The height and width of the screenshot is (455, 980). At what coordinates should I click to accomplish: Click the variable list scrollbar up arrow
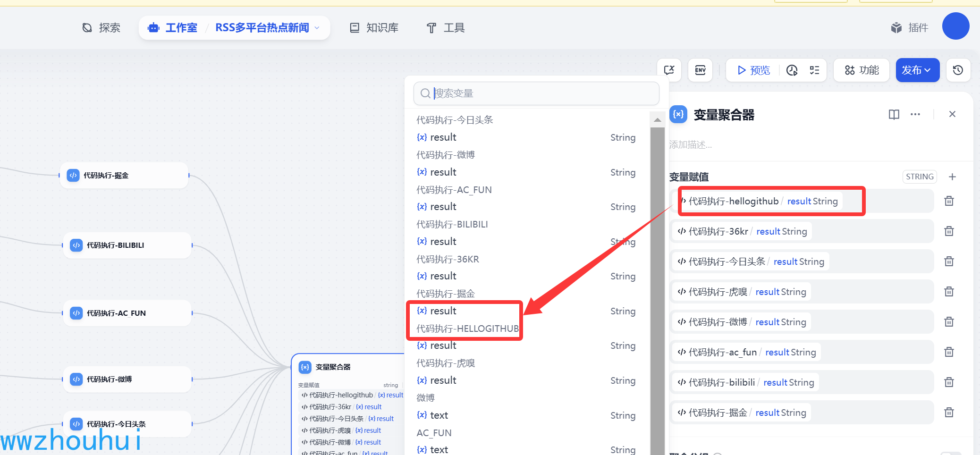(657, 120)
